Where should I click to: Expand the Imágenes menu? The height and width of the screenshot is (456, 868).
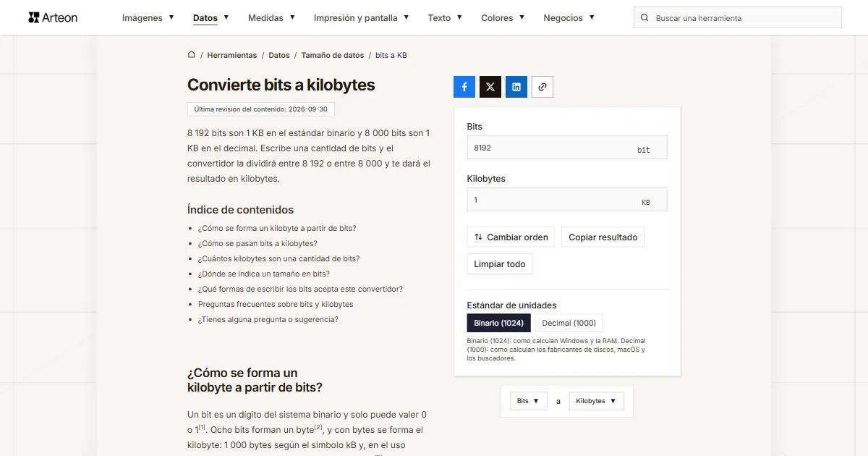[148, 17]
